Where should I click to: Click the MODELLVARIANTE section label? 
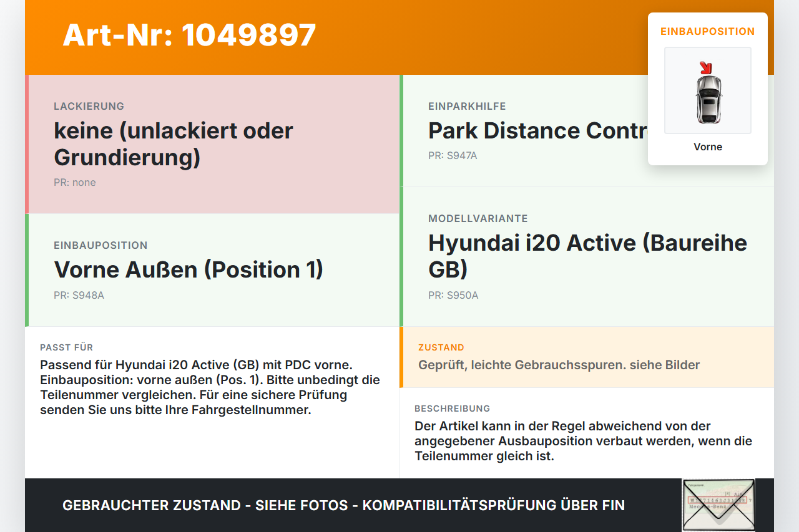[478, 219]
